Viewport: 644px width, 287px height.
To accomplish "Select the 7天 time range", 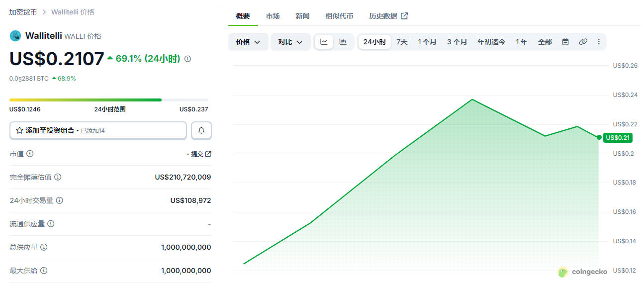I will (402, 42).
